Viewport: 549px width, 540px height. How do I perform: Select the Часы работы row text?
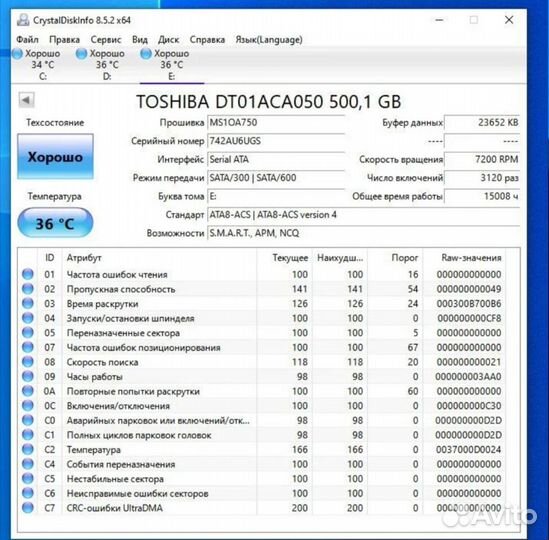coord(95,377)
